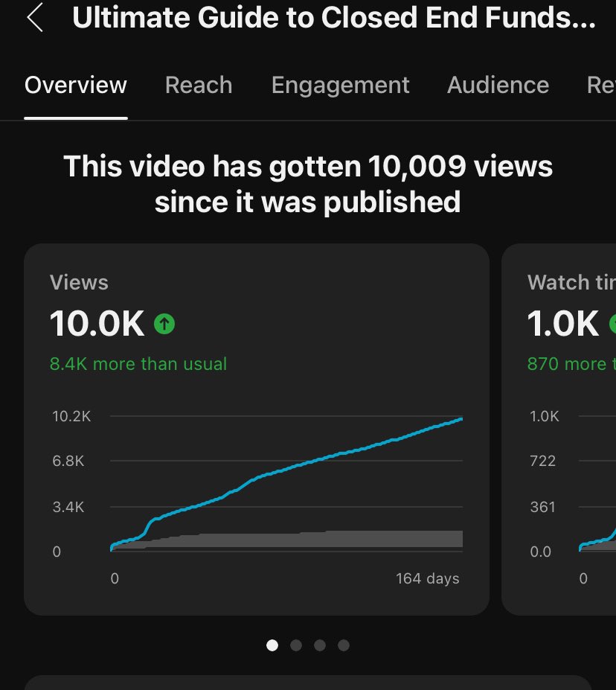Tap the fourth carousel dot indicator
The image size is (616, 690).
tap(344, 645)
